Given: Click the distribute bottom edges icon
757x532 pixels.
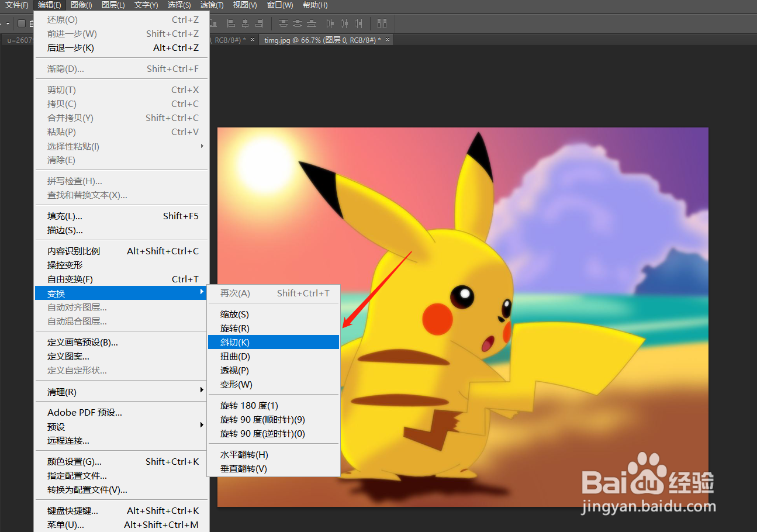Looking at the screenshot, I should [x=312, y=23].
